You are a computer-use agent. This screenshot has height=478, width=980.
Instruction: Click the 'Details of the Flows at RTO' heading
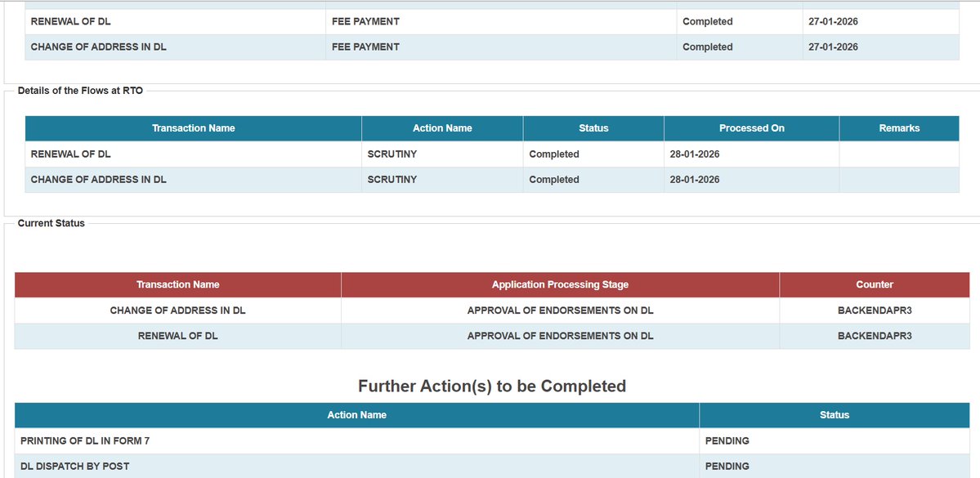coord(80,91)
